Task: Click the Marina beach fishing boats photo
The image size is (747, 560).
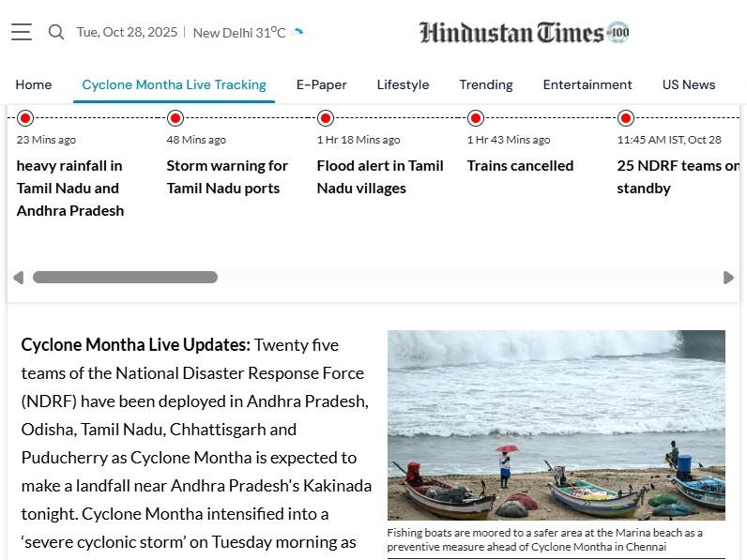Action: point(556,425)
